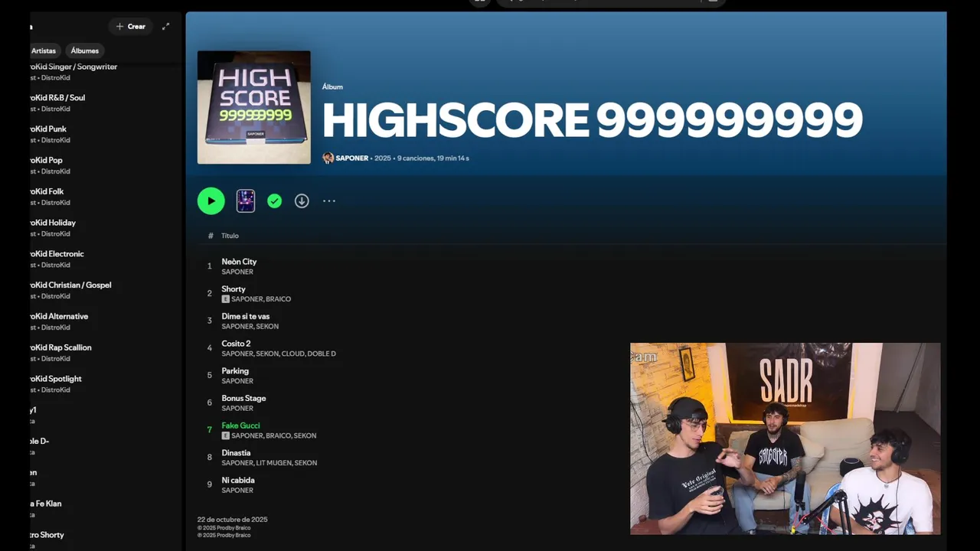This screenshot has width=980, height=551.
Task: Open the DistroKid Pop playlist
Action: coord(106,165)
